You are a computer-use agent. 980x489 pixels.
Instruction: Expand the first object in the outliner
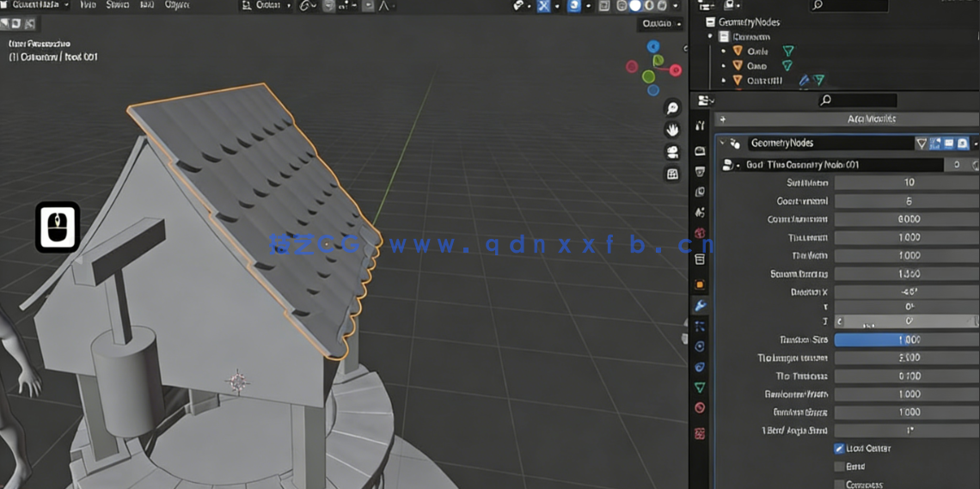pyautogui.click(x=724, y=52)
